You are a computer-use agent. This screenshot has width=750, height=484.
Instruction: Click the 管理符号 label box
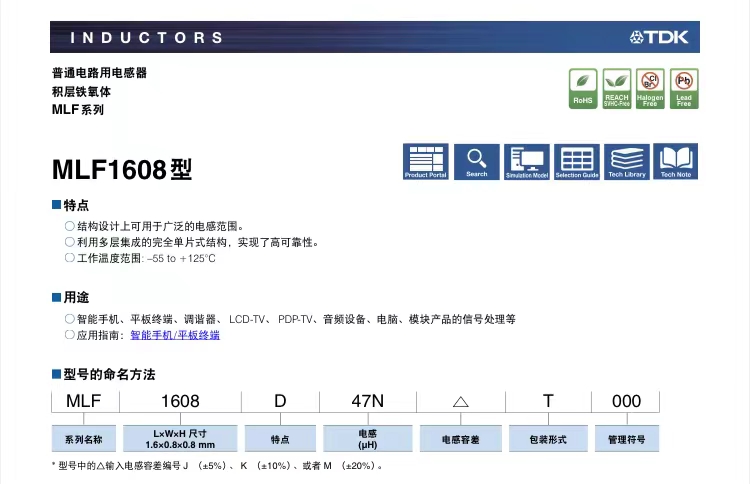click(626, 439)
